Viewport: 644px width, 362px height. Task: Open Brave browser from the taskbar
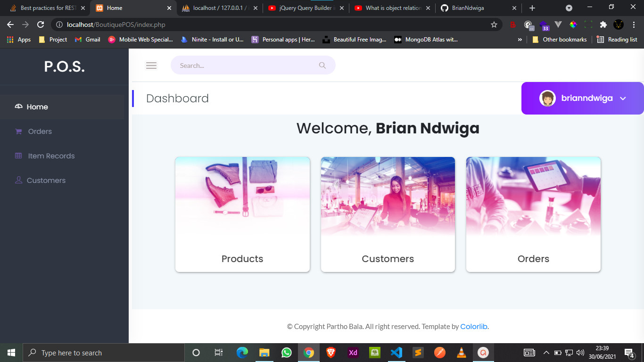[331, 353]
